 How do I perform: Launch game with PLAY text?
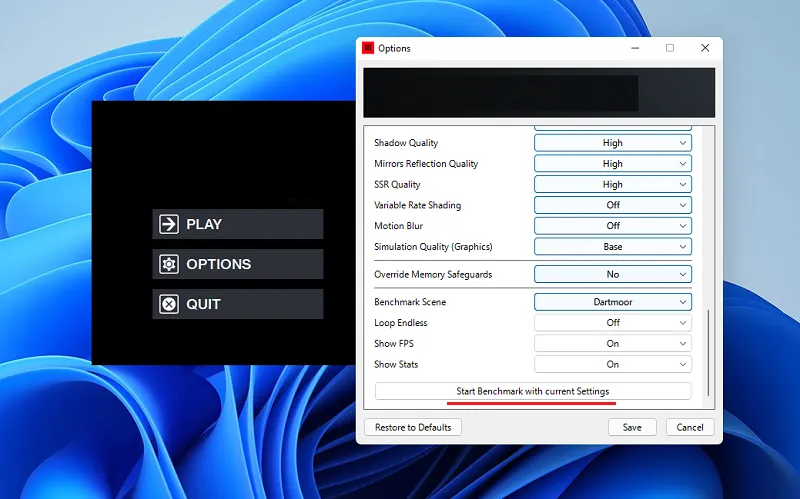pyautogui.click(x=204, y=224)
